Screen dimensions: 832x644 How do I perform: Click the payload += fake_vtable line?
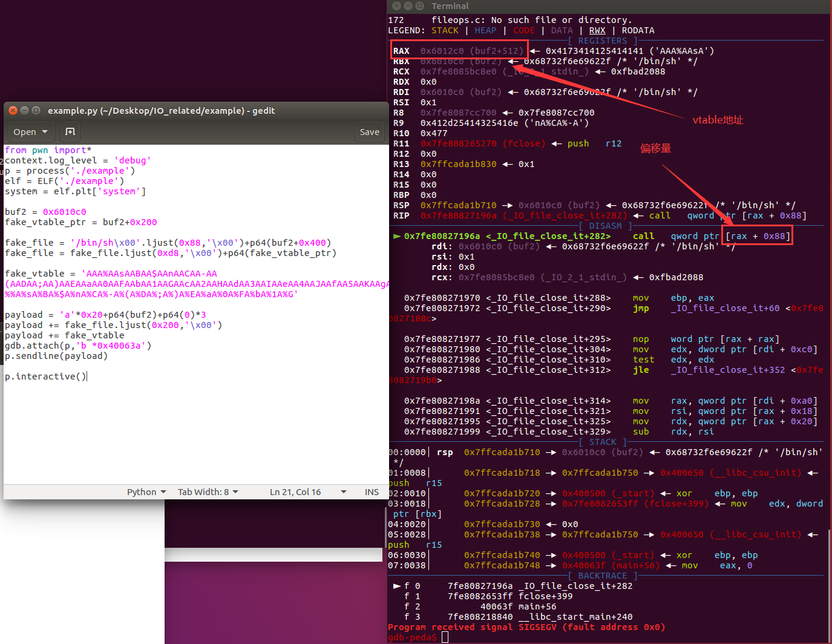coord(65,335)
